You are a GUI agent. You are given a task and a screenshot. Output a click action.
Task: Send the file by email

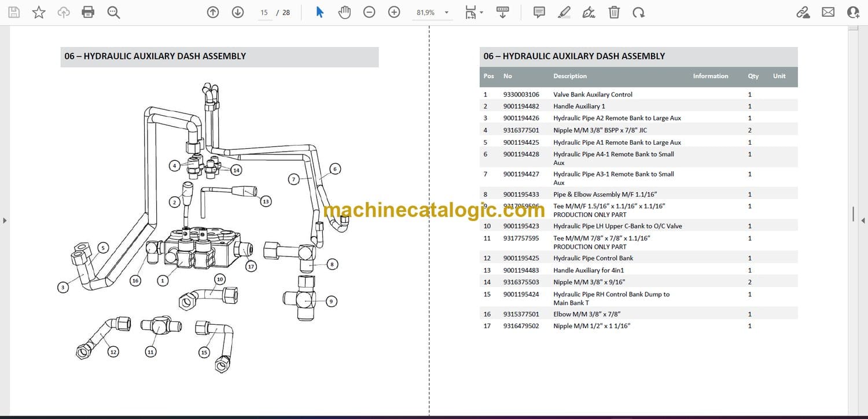tap(828, 12)
